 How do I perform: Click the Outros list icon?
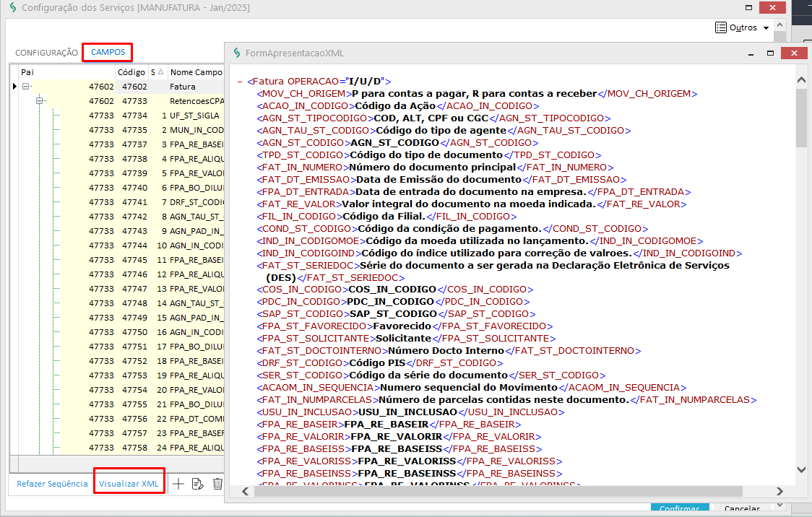(x=720, y=27)
